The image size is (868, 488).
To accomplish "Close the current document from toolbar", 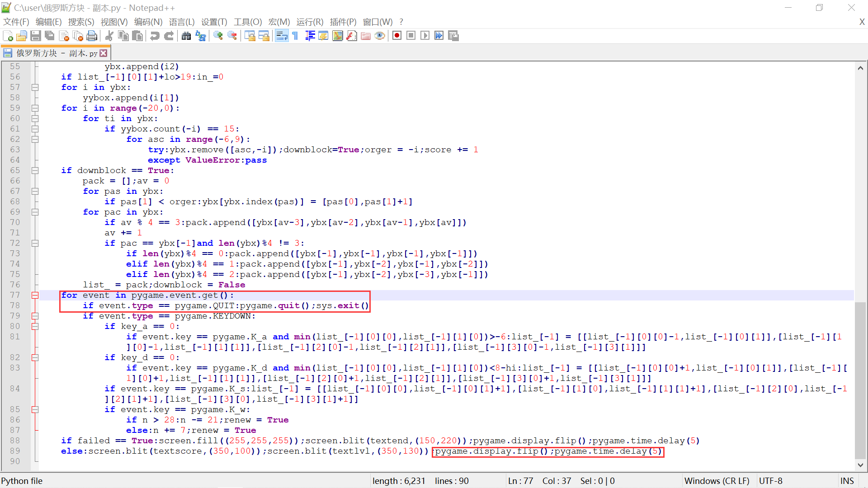I will tap(64, 36).
